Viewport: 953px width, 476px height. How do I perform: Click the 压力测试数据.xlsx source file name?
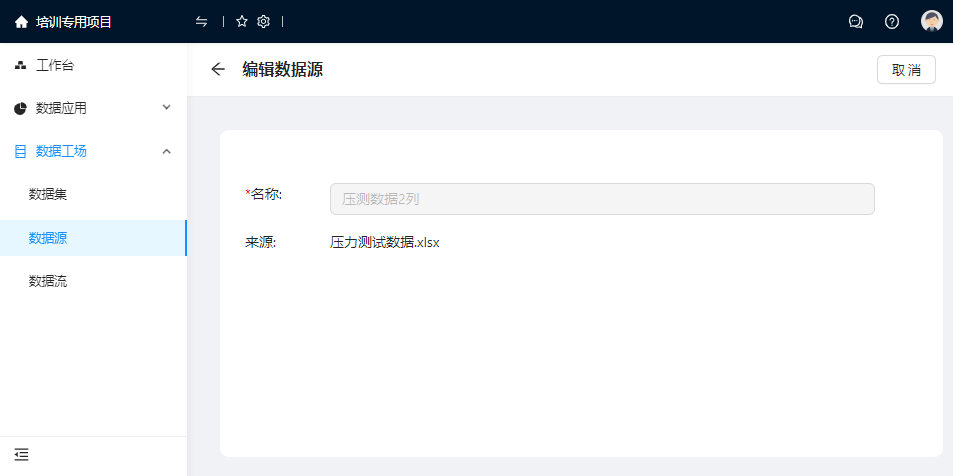[x=385, y=242]
